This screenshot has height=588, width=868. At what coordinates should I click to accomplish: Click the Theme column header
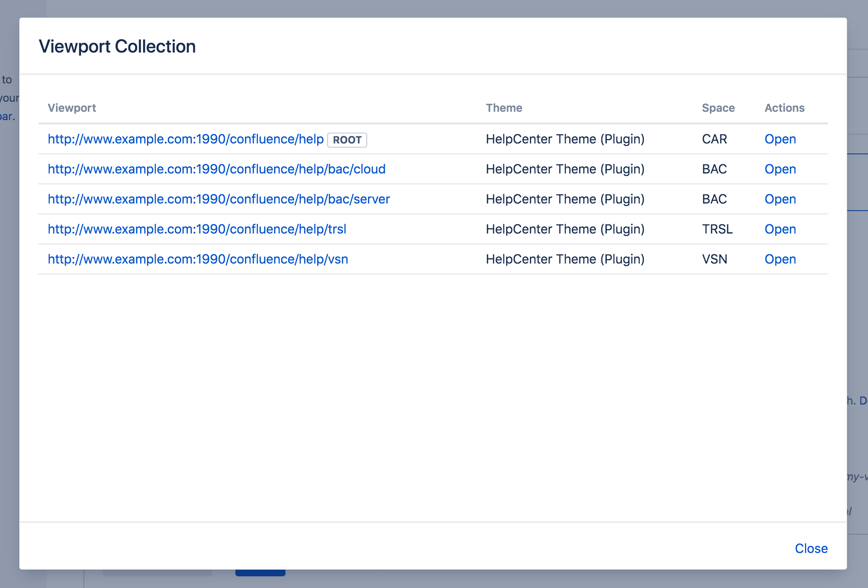[504, 108]
